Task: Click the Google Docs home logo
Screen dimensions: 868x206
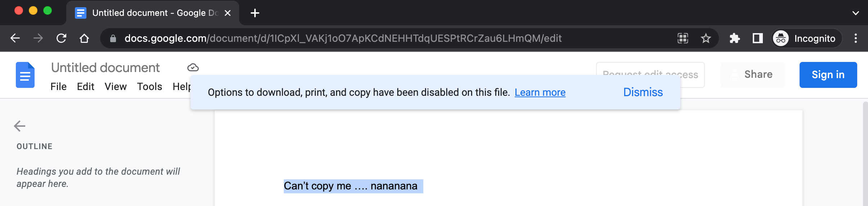Action: point(25,75)
